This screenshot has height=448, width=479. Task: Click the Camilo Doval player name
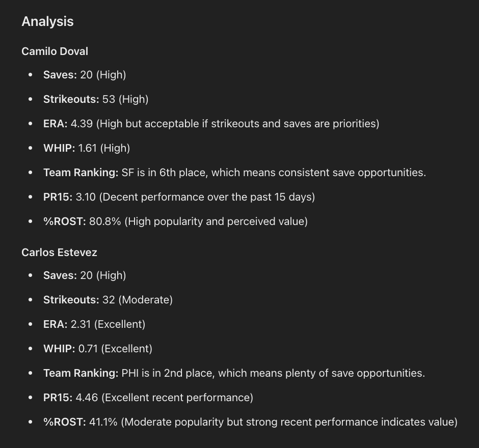pyautogui.click(x=55, y=51)
